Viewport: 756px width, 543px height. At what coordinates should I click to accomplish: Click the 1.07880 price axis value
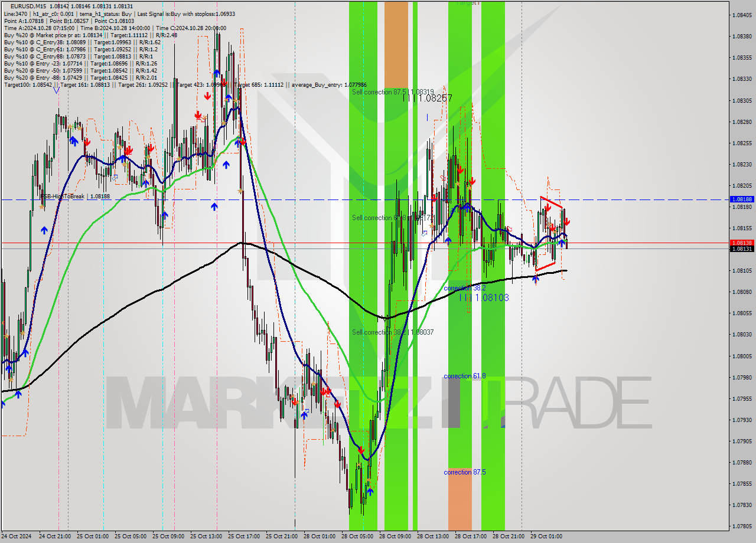742,463
